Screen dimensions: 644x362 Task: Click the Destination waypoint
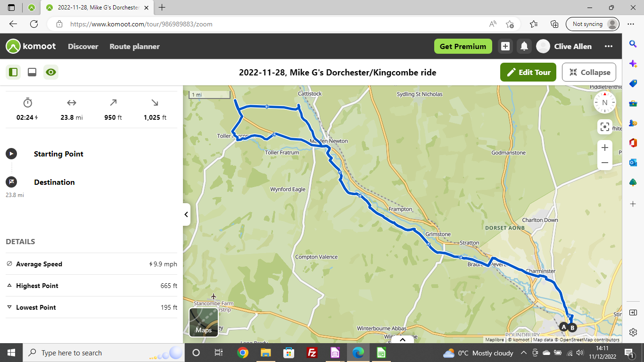(x=54, y=182)
